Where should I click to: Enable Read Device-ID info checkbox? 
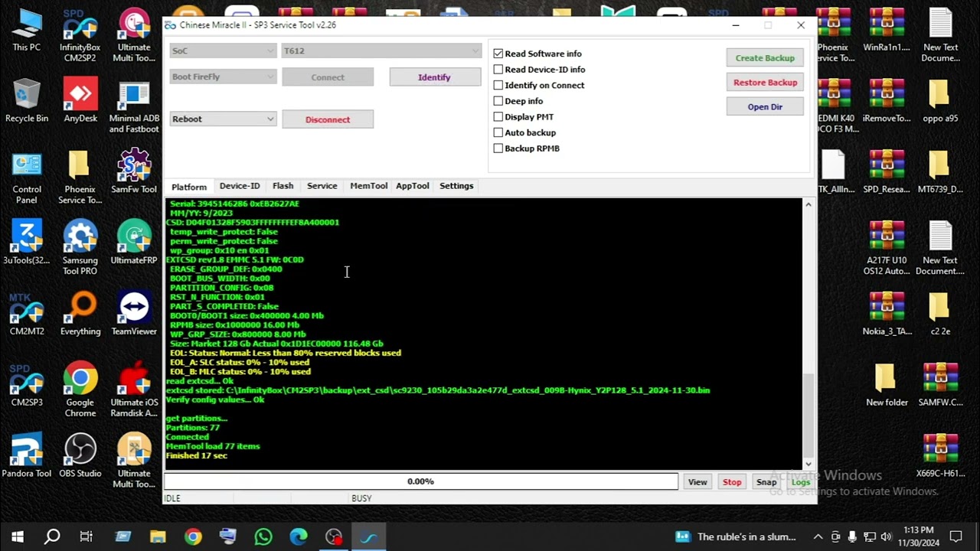coord(498,70)
